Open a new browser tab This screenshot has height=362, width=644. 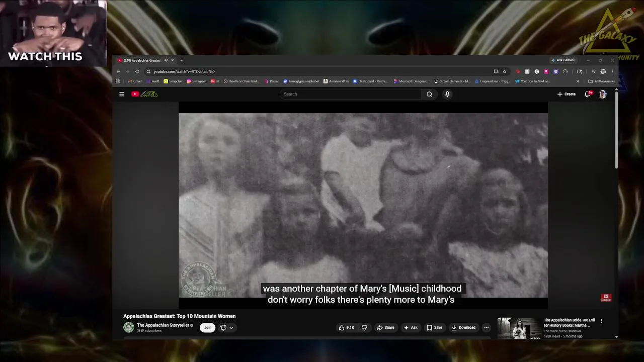tap(182, 60)
